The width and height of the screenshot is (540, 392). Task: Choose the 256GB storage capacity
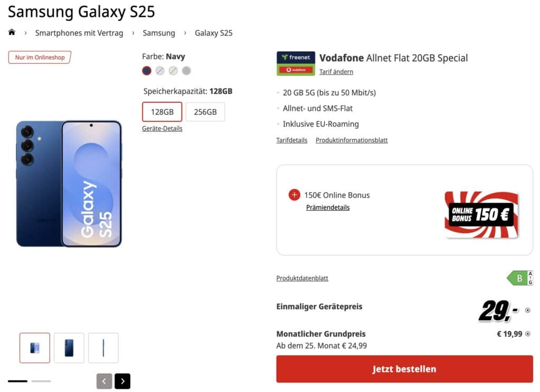(205, 112)
